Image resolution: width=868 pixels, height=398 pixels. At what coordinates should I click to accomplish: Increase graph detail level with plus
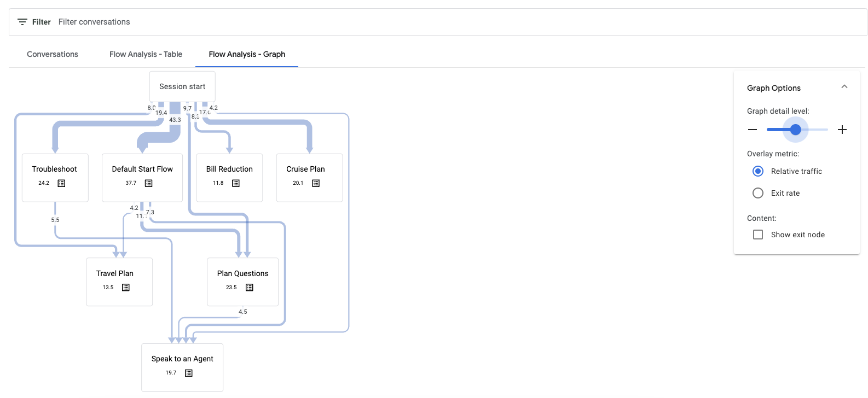coord(842,130)
